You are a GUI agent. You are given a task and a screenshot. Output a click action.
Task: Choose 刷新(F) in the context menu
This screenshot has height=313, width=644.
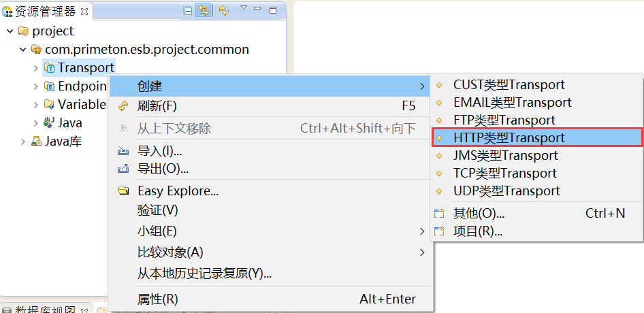(x=157, y=106)
